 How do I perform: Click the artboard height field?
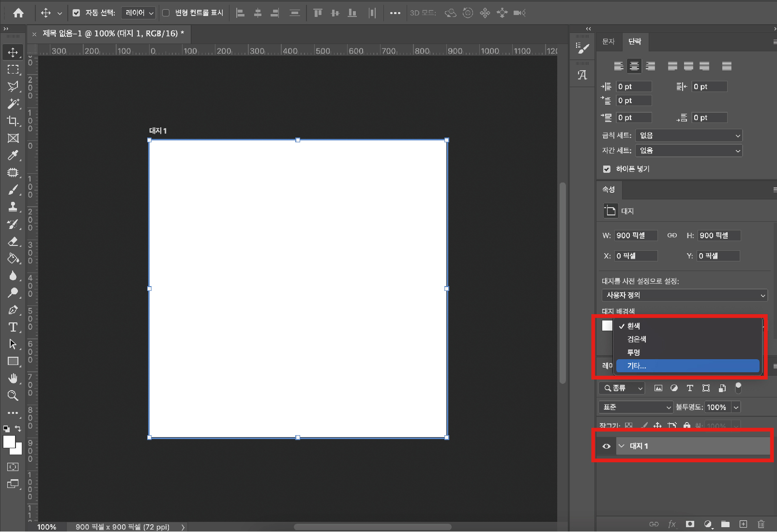click(719, 236)
